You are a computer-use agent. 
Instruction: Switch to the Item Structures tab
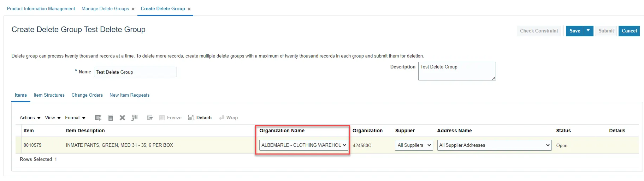tap(49, 95)
